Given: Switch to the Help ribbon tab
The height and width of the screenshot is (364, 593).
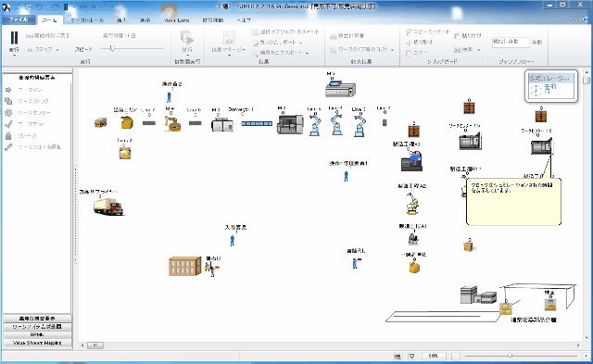Looking at the screenshot, I should [x=243, y=20].
